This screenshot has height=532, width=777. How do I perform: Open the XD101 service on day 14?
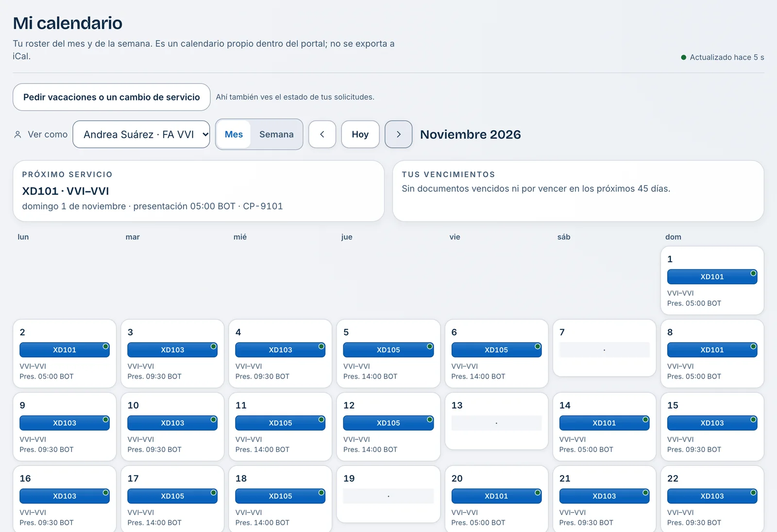(x=604, y=423)
